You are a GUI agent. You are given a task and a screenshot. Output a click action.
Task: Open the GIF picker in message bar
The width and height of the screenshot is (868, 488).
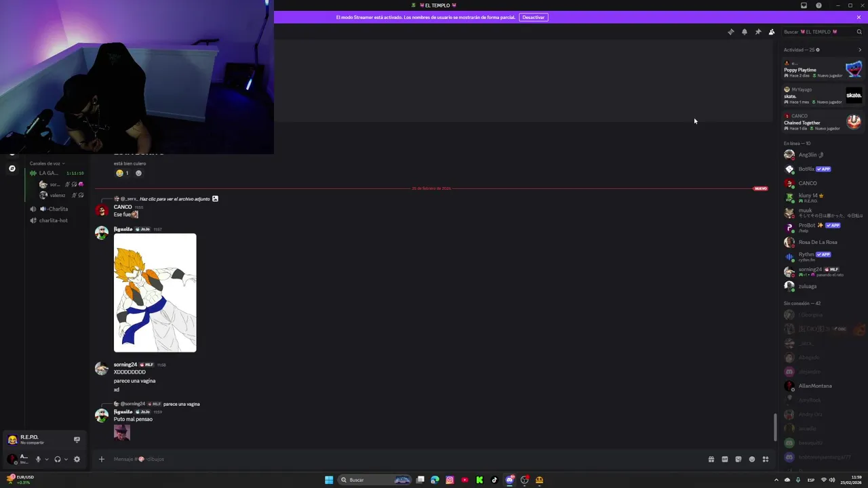point(724,459)
